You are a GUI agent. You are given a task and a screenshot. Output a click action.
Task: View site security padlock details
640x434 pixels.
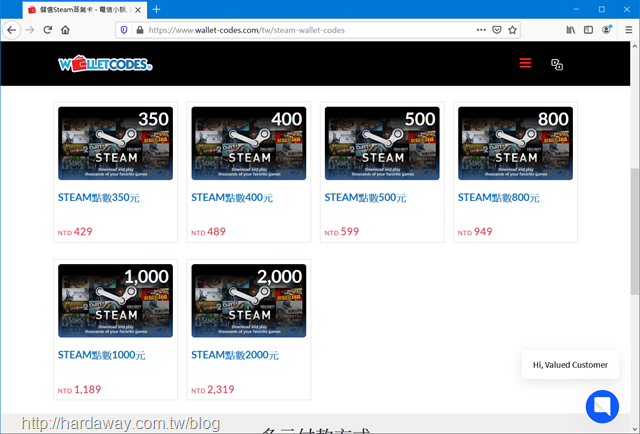click(x=140, y=30)
